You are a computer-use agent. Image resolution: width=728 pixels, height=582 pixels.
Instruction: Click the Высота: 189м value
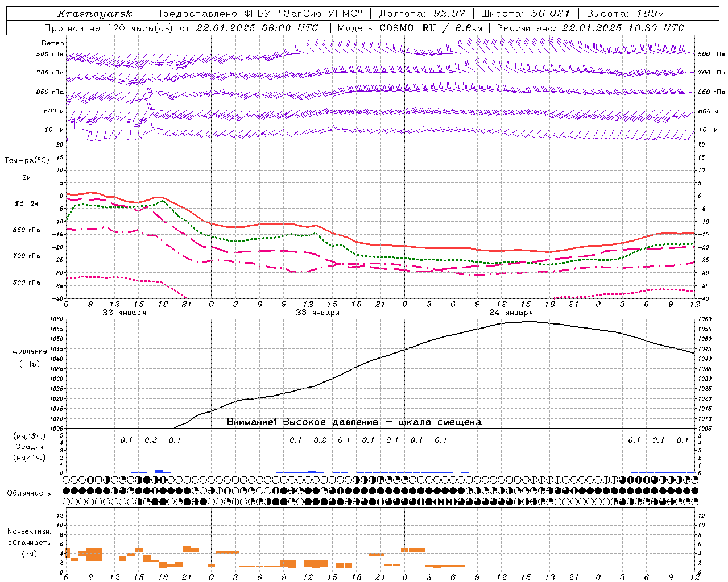pos(625,14)
